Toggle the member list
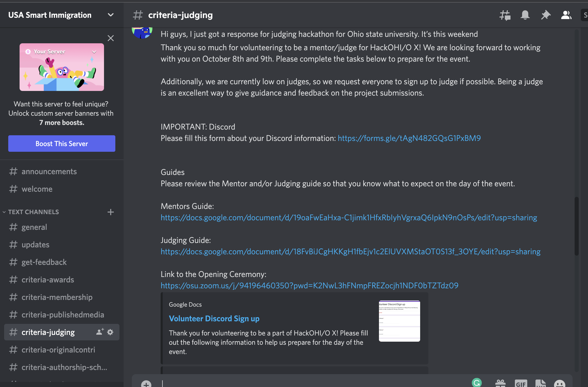588x387 pixels. click(566, 15)
